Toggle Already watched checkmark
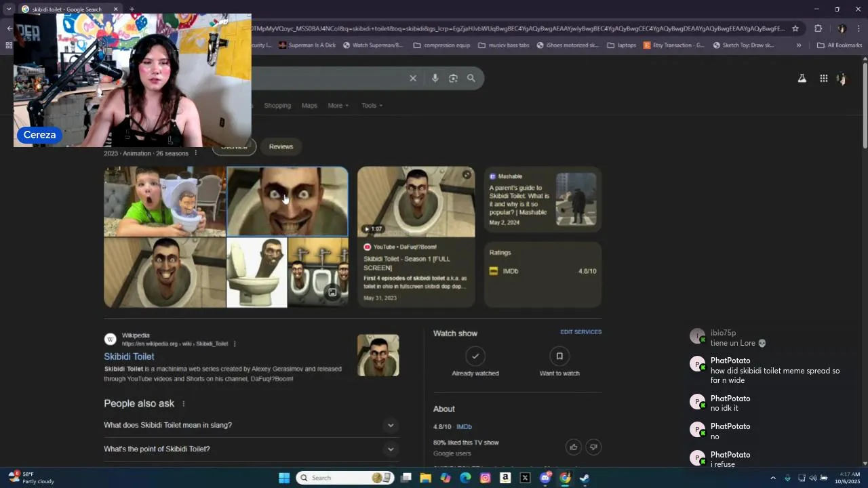 click(x=475, y=356)
